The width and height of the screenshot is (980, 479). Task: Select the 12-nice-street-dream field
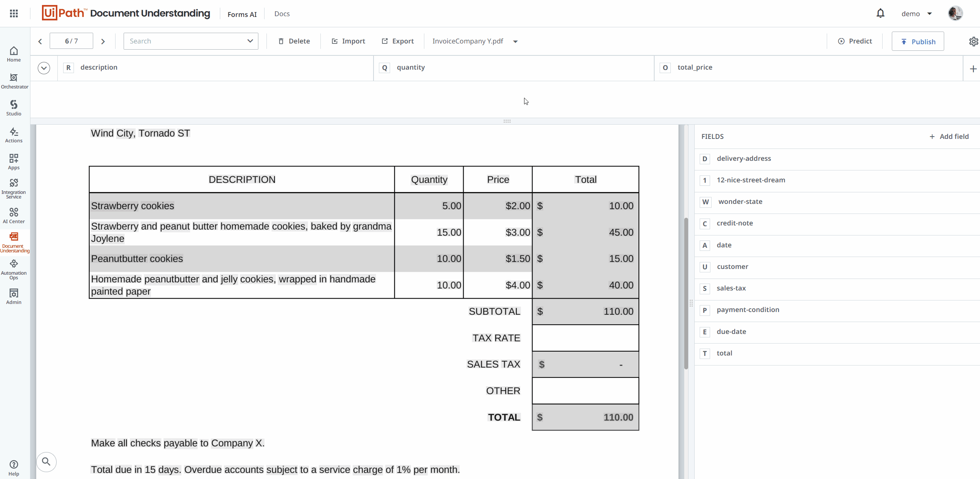coord(838,180)
